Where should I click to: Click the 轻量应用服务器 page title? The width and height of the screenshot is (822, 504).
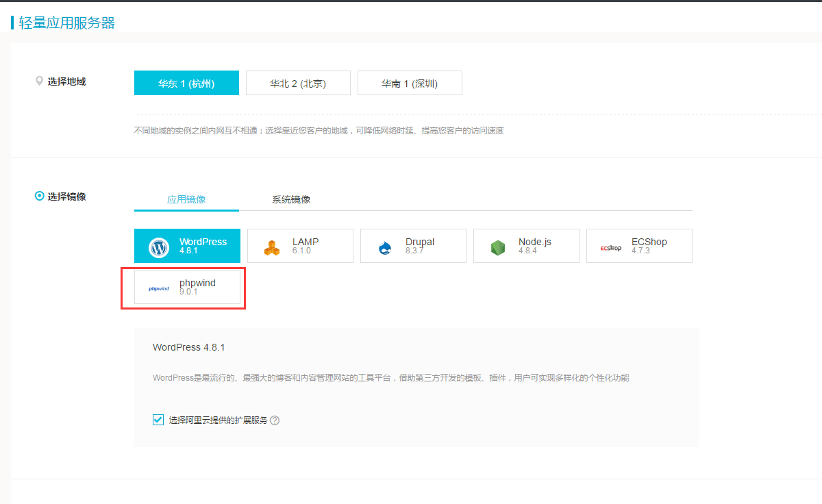pyautogui.click(x=67, y=23)
